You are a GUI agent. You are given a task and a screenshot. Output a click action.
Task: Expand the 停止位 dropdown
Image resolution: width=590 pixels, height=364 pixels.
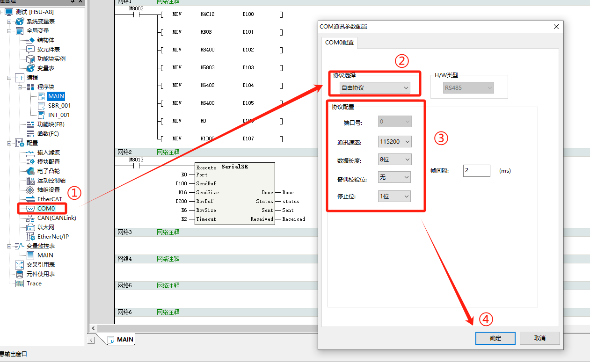(394, 197)
